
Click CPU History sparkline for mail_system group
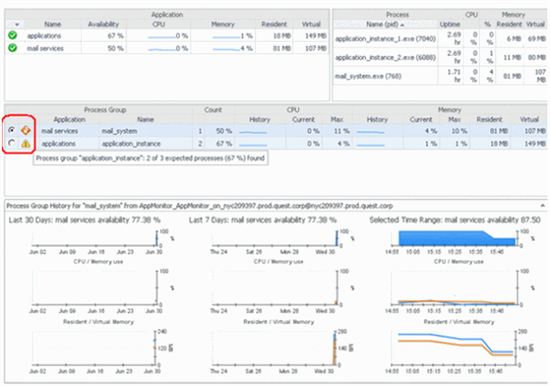(253, 132)
